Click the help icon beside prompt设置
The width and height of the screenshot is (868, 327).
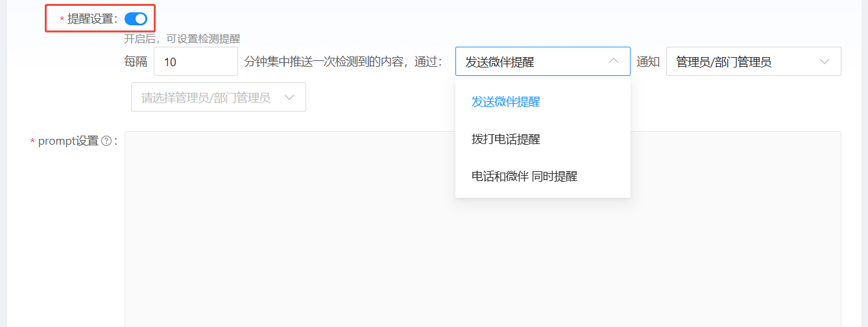point(106,141)
